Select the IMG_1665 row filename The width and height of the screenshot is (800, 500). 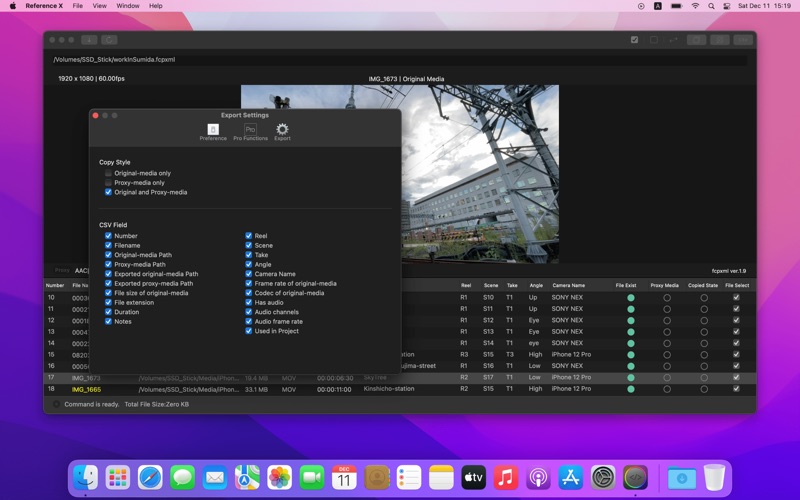pyautogui.click(x=86, y=389)
